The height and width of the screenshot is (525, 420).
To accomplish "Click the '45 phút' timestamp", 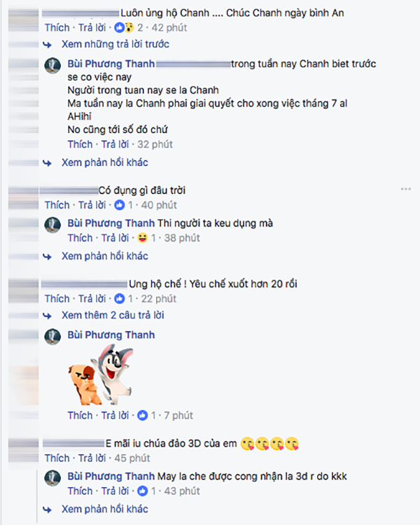I will coord(132,458).
